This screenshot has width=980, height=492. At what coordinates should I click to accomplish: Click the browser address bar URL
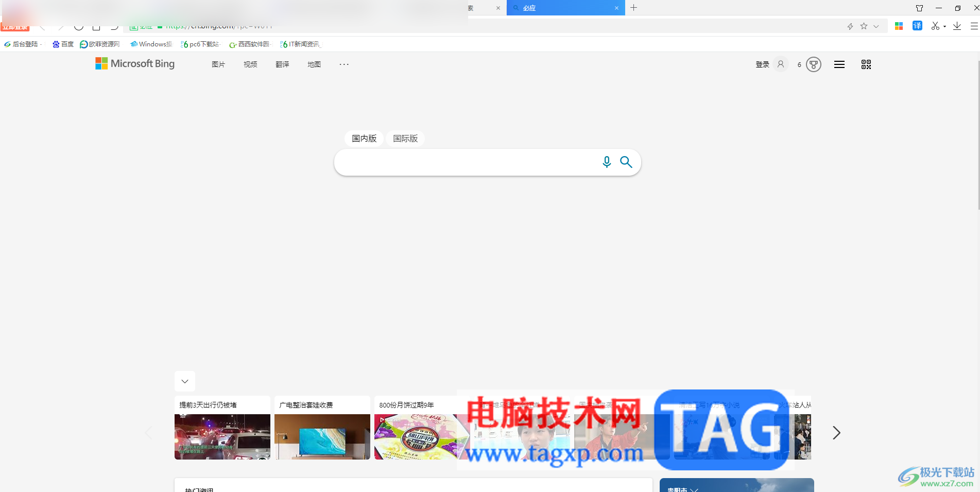tap(218, 26)
